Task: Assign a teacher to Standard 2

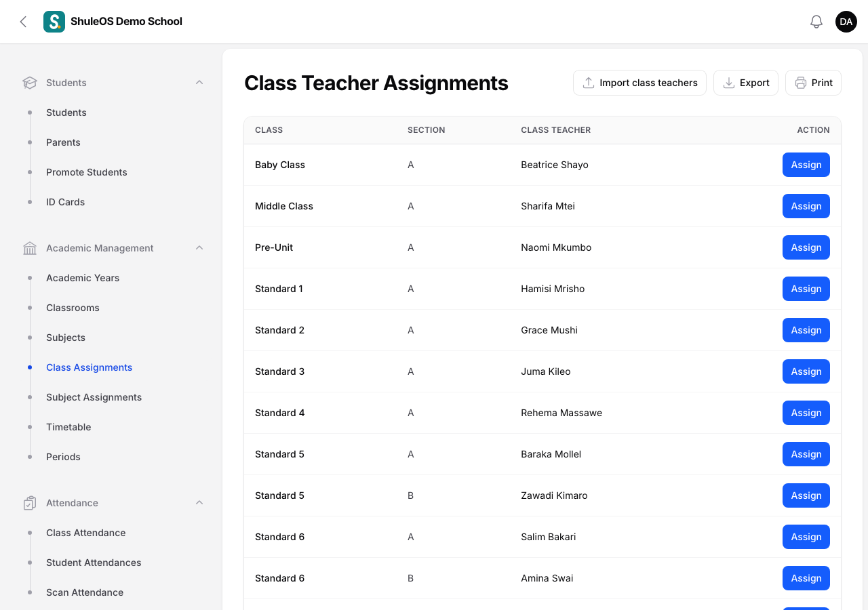Action: point(806,330)
